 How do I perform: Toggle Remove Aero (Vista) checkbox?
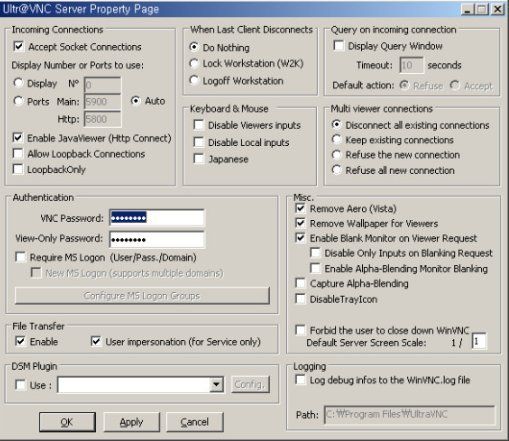pos(300,208)
